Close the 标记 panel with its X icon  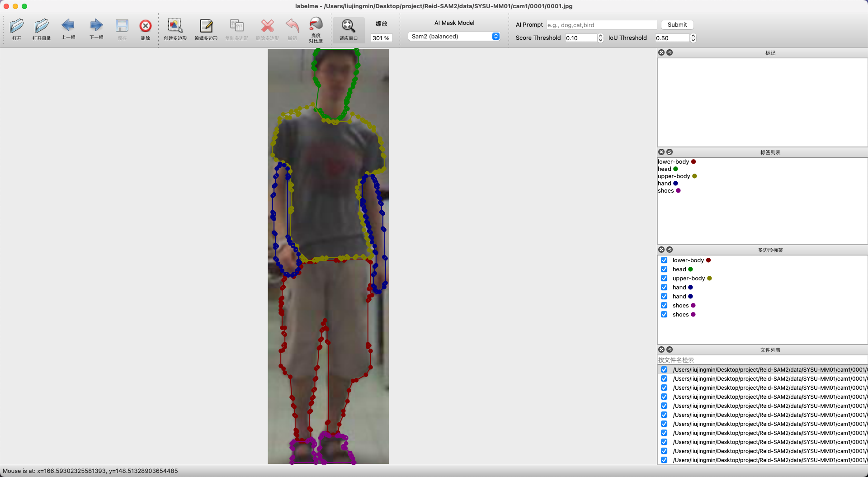[661, 52]
